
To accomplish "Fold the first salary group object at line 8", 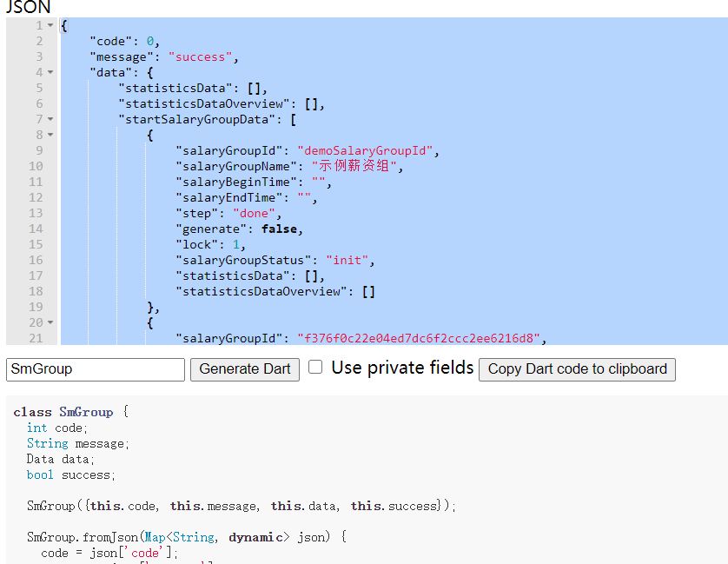I will click(x=50, y=135).
